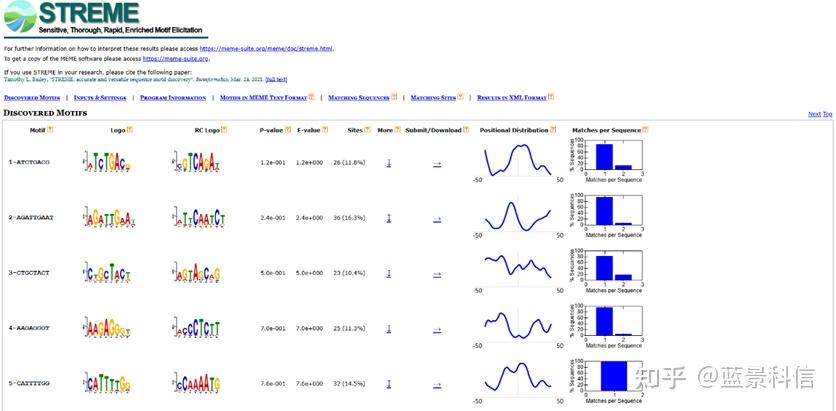Click help icon beside Positional Distribution header
Viewport: 836px width, 411px height.
[553, 130]
